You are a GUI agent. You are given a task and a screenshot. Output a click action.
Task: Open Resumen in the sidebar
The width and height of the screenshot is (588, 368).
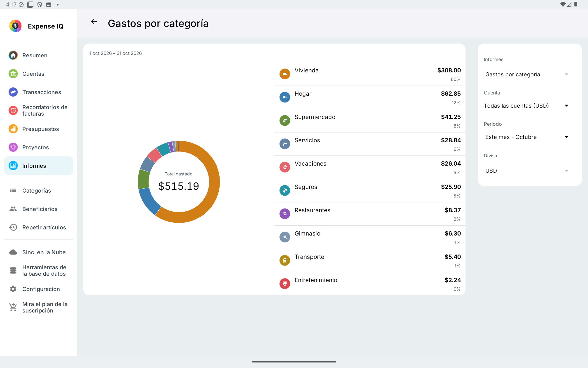point(39,55)
